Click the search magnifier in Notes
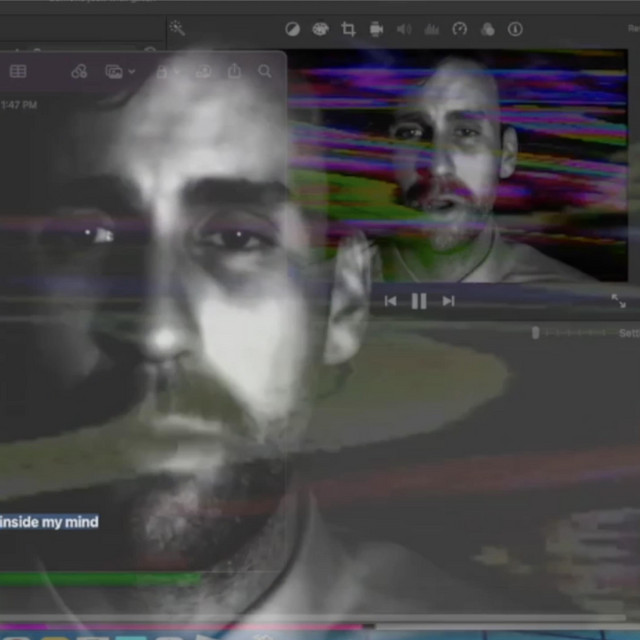 (x=265, y=71)
